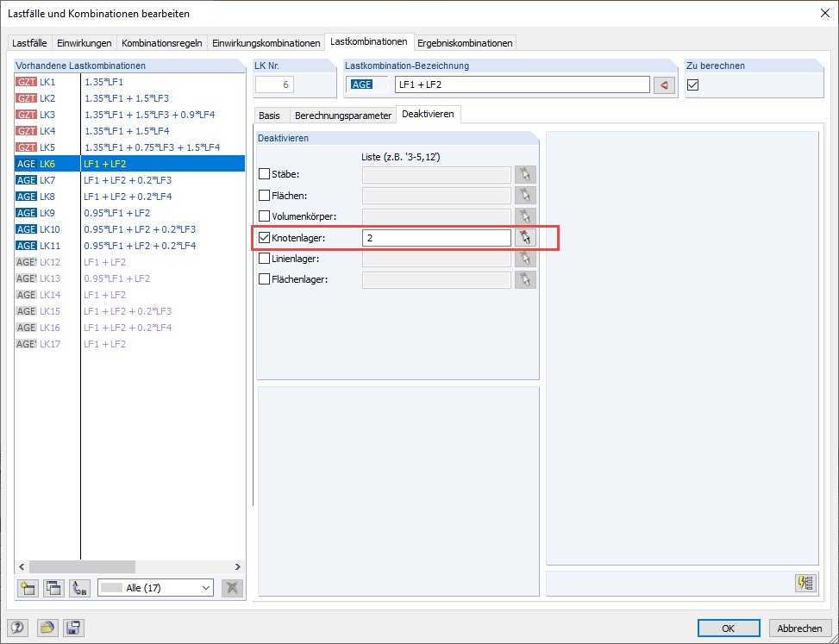Switch to the Einwirkungen tab
This screenshot has height=644, width=839.
coord(85,43)
